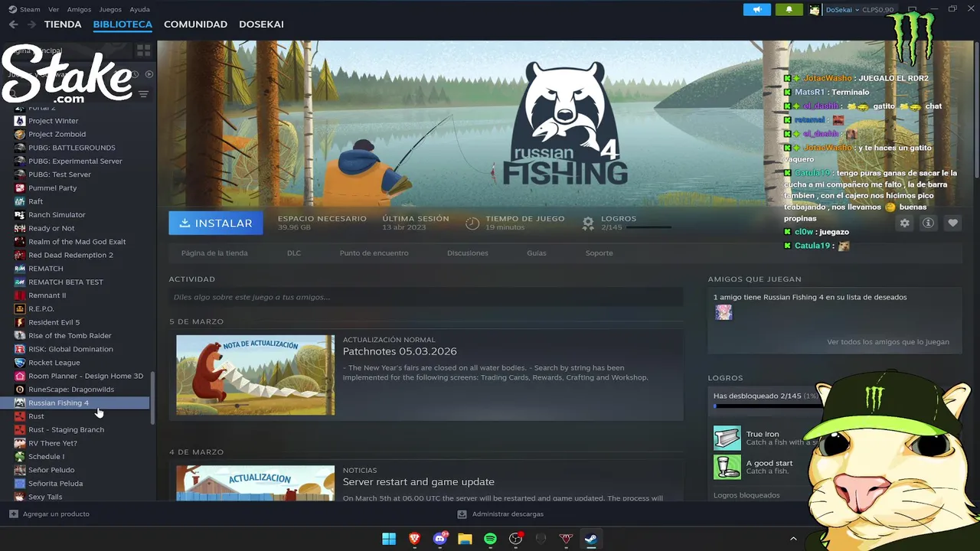980x551 pixels.
Task: Open the green notifications bell
Action: pyautogui.click(x=789, y=9)
